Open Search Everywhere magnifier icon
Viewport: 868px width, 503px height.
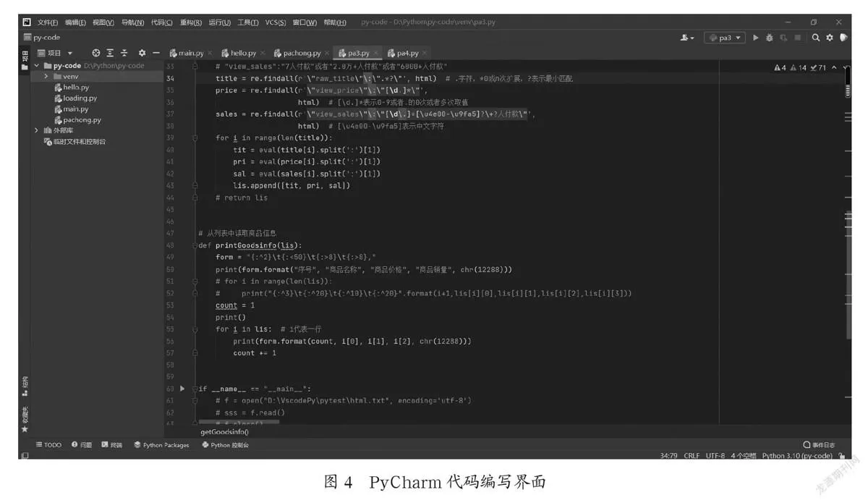point(816,38)
